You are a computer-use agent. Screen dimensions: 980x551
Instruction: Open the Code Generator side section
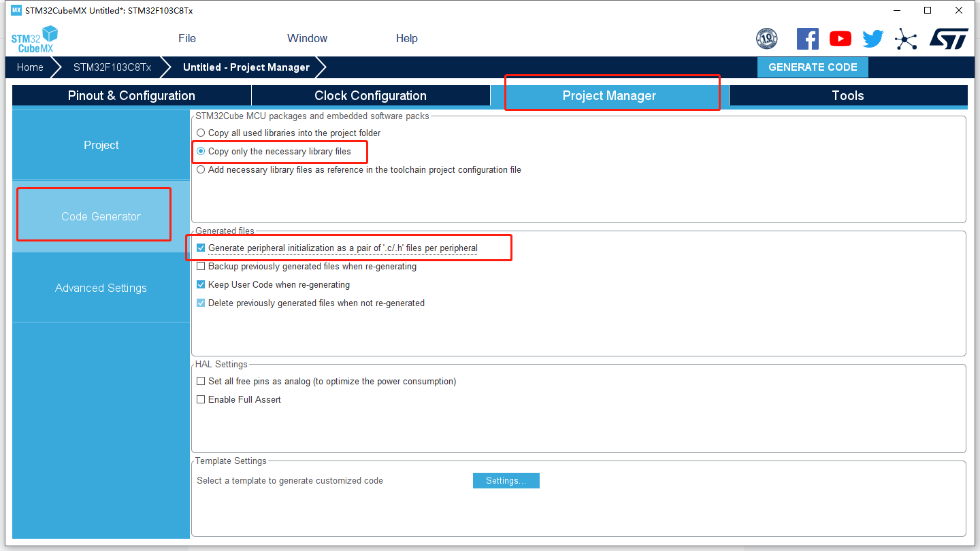101,216
